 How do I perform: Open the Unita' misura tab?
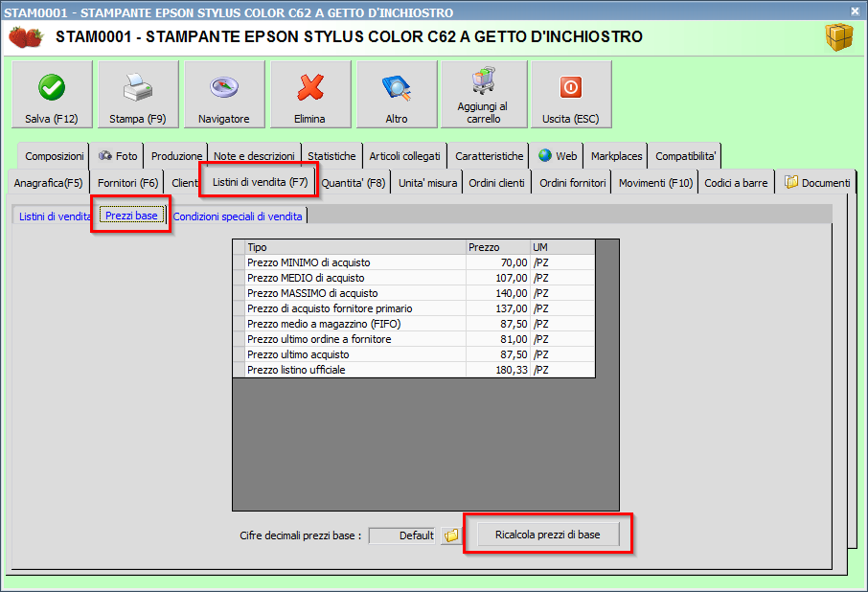427,183
